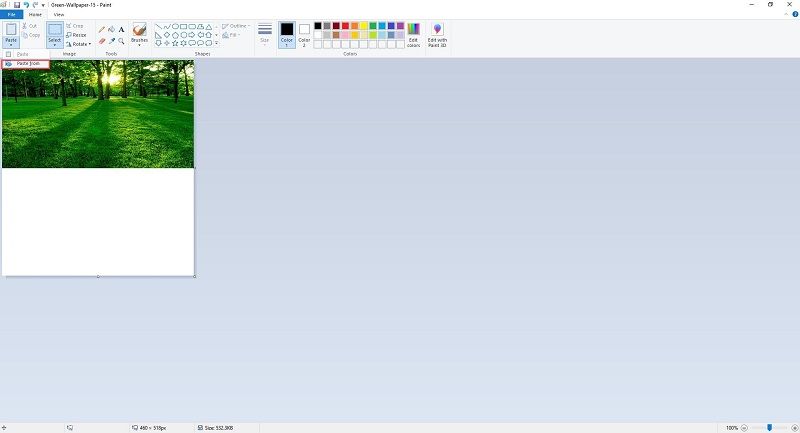Screen dimensions: 800x433
Task: Open the Rotate dropdown
Action: pos(79,44)
